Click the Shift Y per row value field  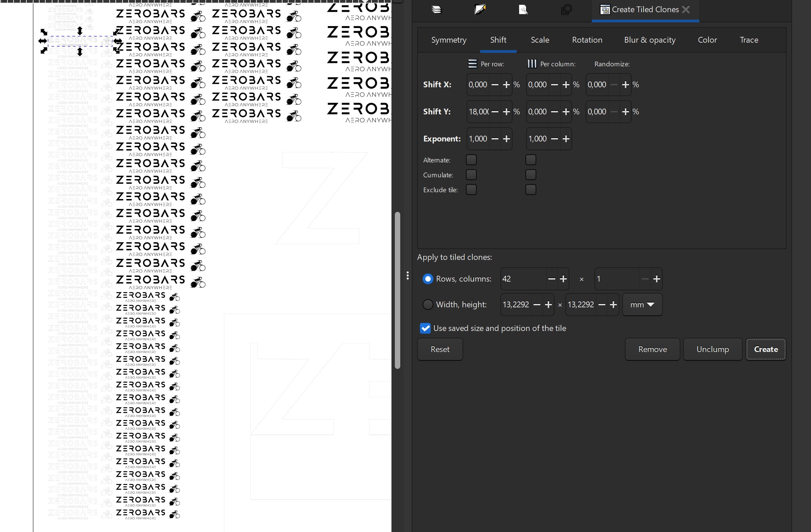pos(478,111)
